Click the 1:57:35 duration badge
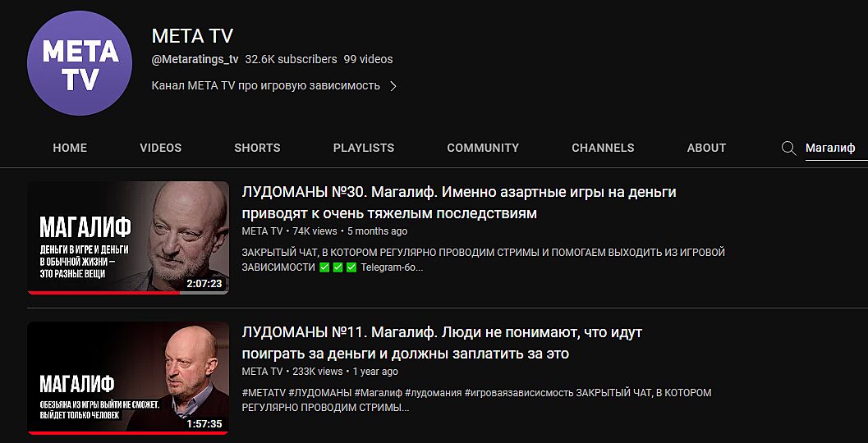This screenshot has height=443, width=868. click(204, 424)
